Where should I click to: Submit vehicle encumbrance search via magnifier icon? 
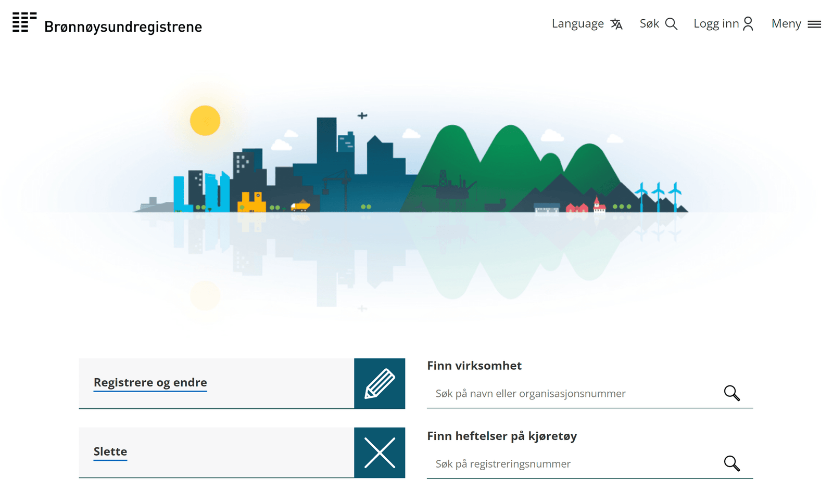pyautogui.click(x=731, y=463)
